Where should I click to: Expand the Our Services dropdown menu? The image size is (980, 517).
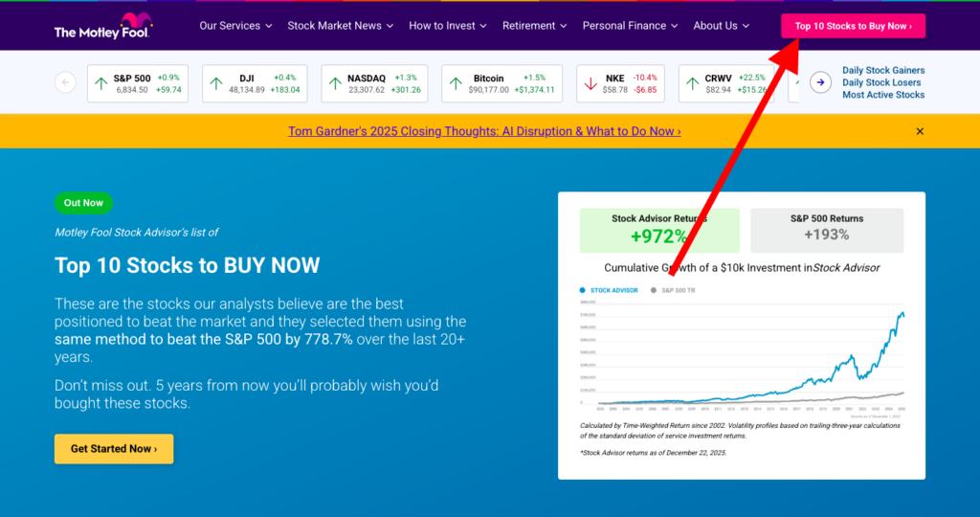[x=235, y=26]
